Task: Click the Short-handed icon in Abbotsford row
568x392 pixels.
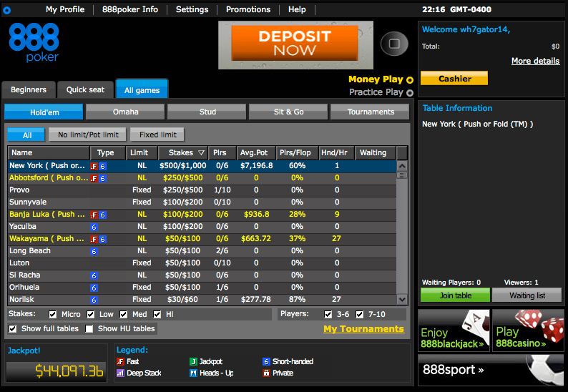Action: [x=102, y=178]
